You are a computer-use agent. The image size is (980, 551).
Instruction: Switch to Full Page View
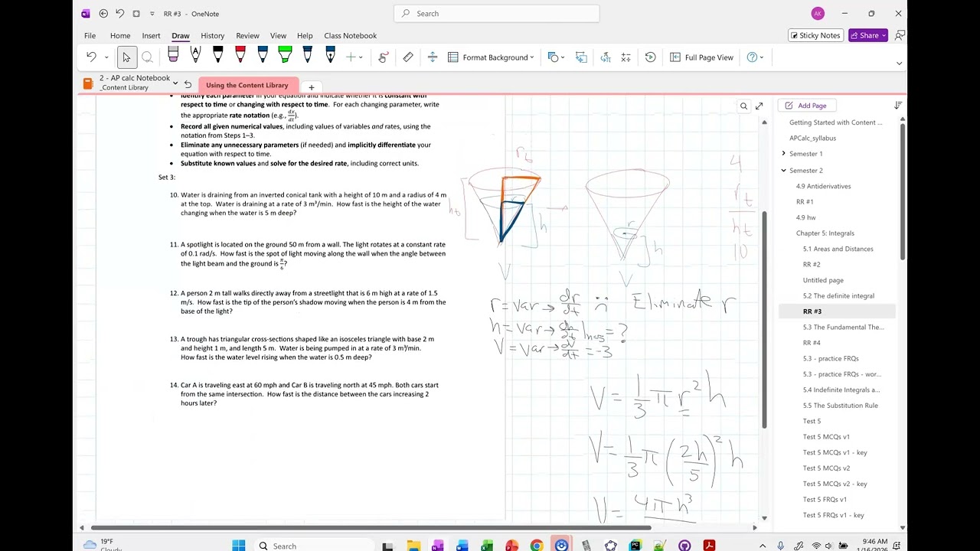pyautogui.click(x=701, y=57)
